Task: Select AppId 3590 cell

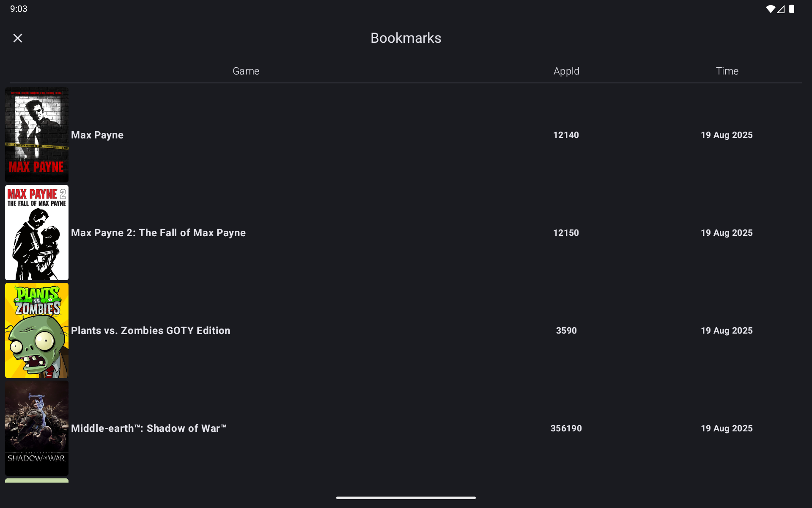Action: [566, 331]
